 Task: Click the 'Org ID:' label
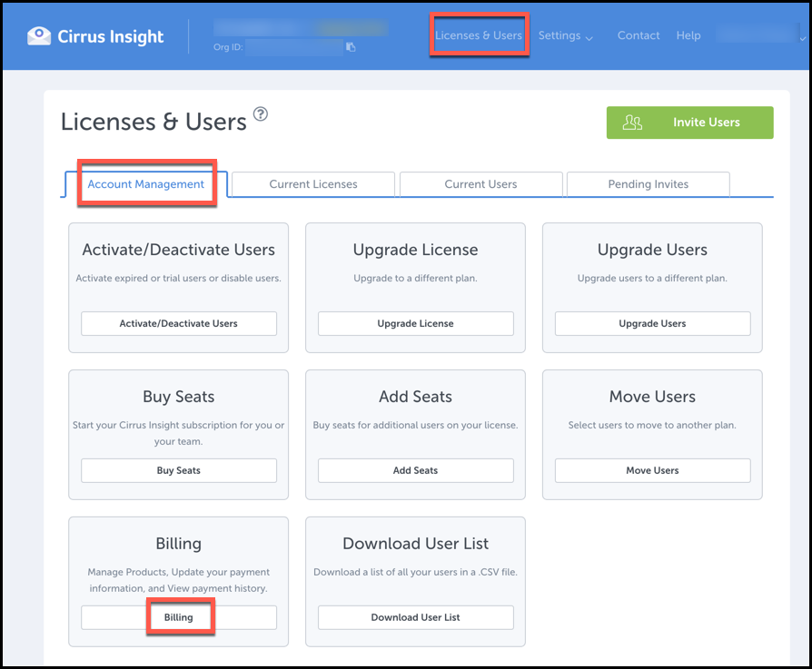[x=228, y=47]
